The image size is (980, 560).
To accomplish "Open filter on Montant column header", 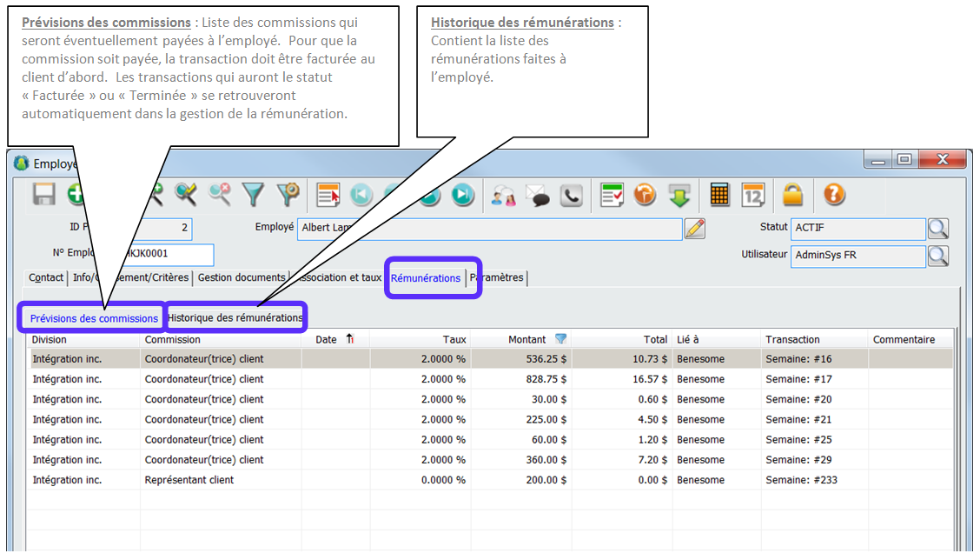I will click(560, 339).
